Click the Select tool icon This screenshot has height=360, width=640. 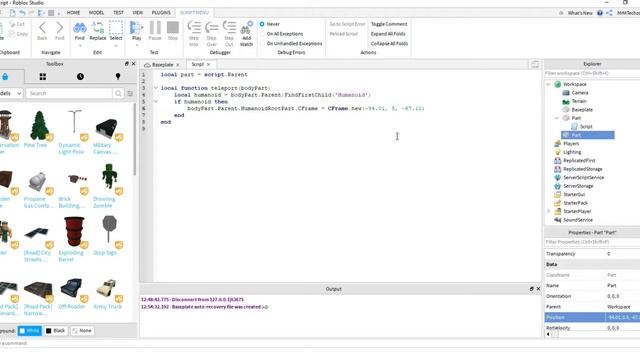pos(116,28)
